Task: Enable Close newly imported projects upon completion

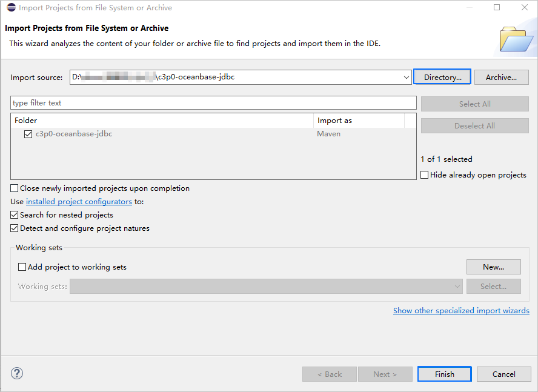Action: (x=15, y=188)
